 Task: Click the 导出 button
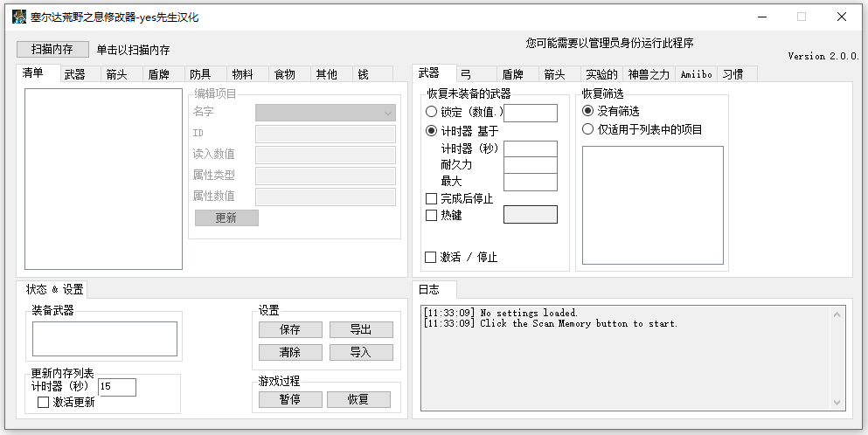click(362, 330)
